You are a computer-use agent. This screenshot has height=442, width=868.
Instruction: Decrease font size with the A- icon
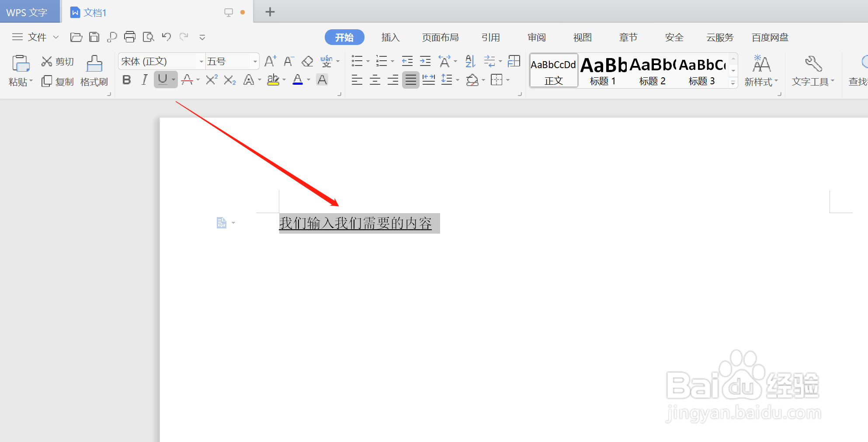click(x=288, y=61)
